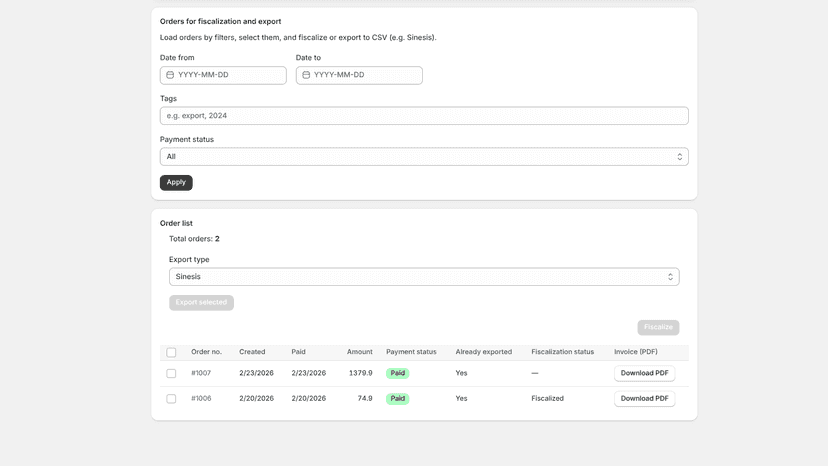Focus the Date to input field

pyautogui.click(x=359, y=75)
